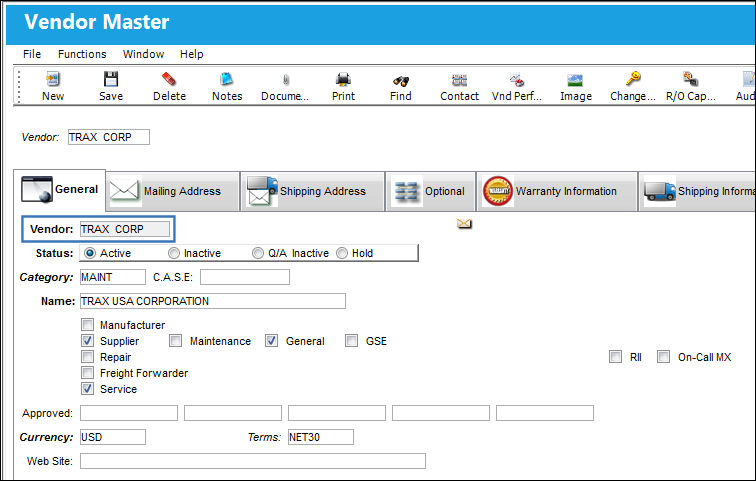Check the On-Call MX checkbox
Image resolution: width=756 pixels, height=481 pixels.
(663, 357)
